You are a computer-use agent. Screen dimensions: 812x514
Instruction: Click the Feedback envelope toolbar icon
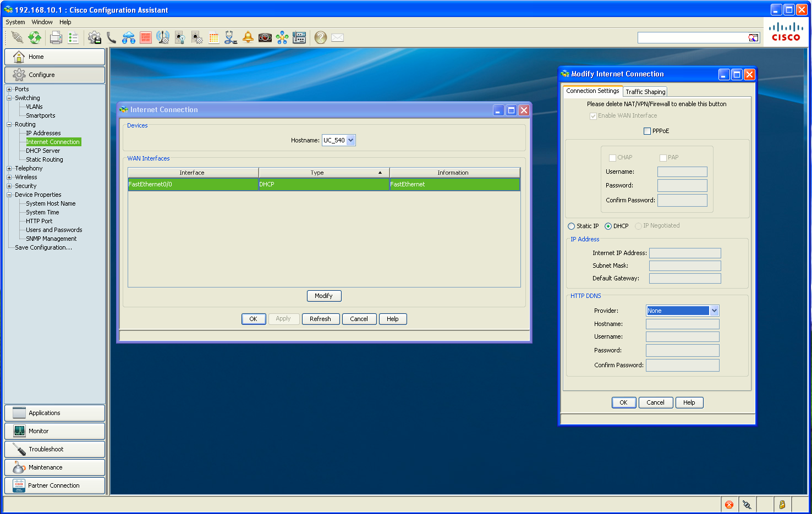tap(338, 37)
